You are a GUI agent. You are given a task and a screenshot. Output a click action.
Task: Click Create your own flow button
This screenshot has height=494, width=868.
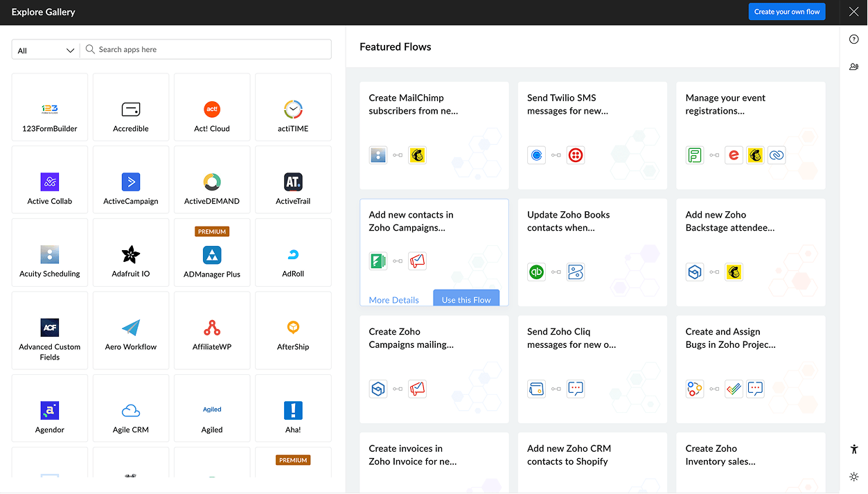tap(787, 12)
